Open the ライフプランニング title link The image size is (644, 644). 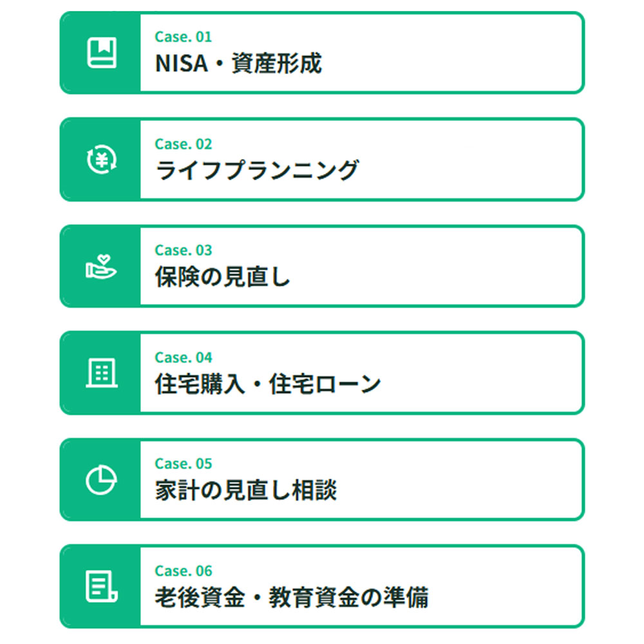257,170
